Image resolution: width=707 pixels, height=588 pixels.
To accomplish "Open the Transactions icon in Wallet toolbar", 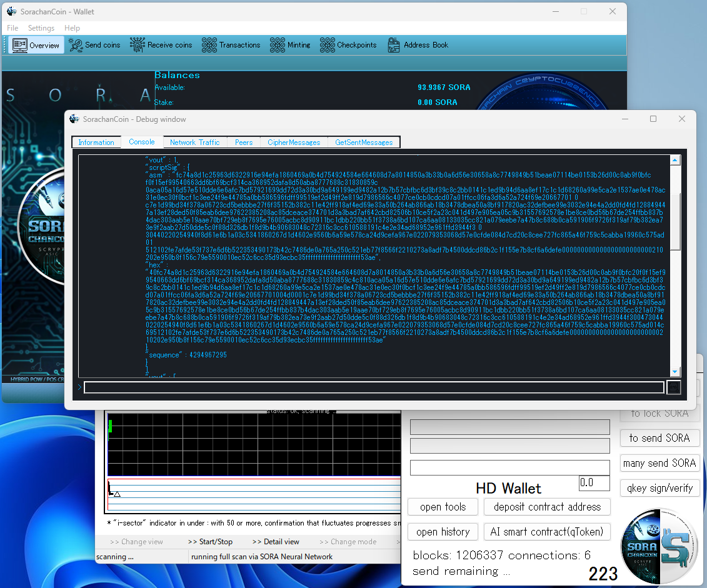I will click(209, 45).
